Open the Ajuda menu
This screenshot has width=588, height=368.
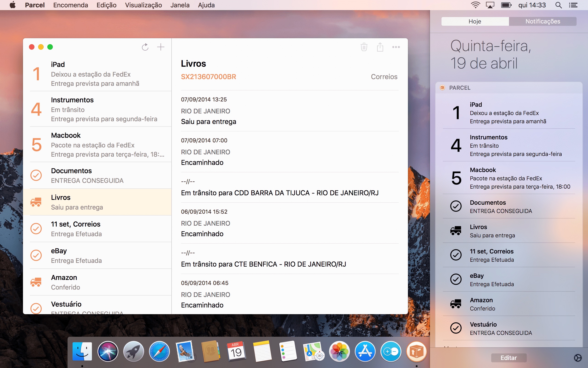point(206,5)
